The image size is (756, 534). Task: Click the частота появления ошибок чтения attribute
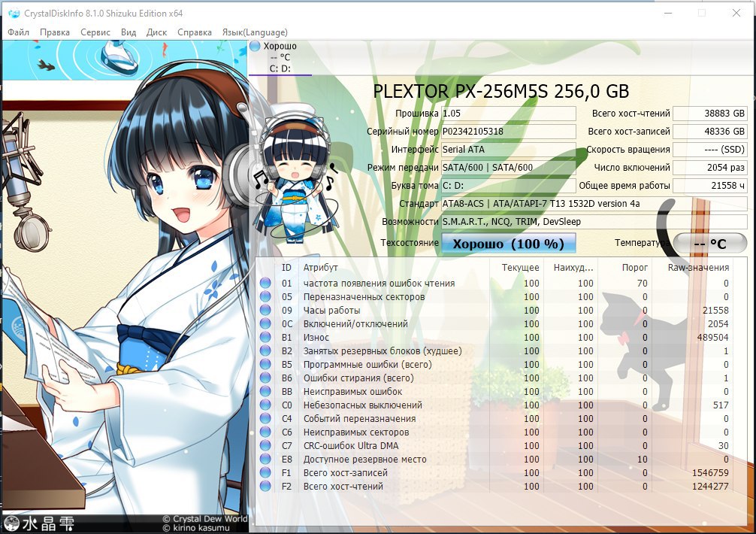(x=379, y=283)
